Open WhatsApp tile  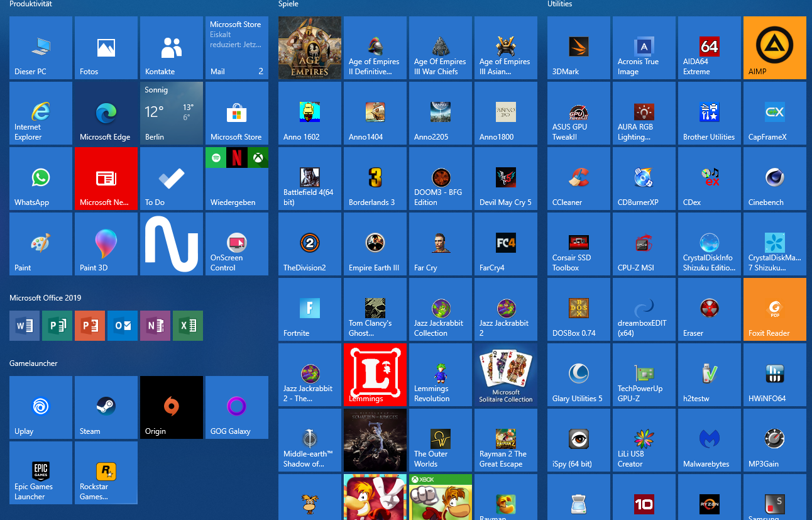pos(41,179)
